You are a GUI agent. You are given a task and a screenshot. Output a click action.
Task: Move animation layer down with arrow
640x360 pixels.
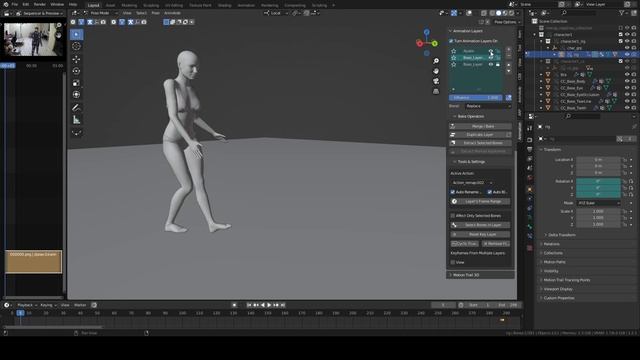click(509, 71)
